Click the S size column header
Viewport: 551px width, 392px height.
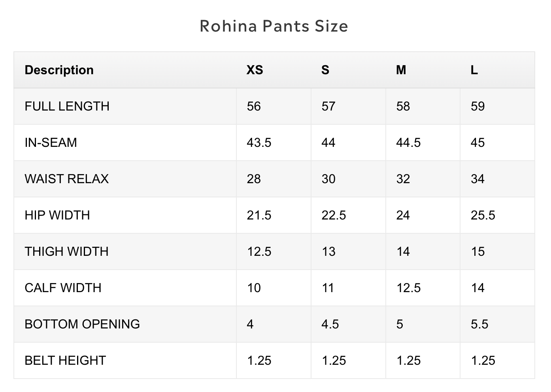tap(325, 70)
